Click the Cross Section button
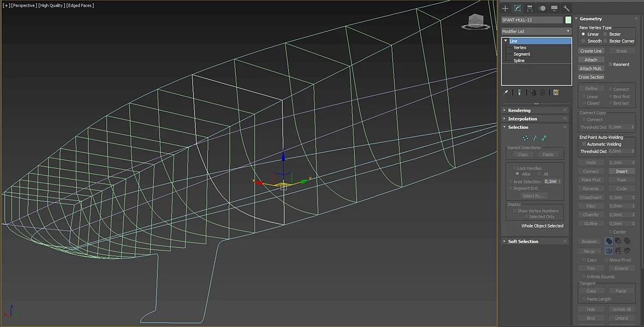This screenshot has width=644, height=327. [x=591, y=77]
